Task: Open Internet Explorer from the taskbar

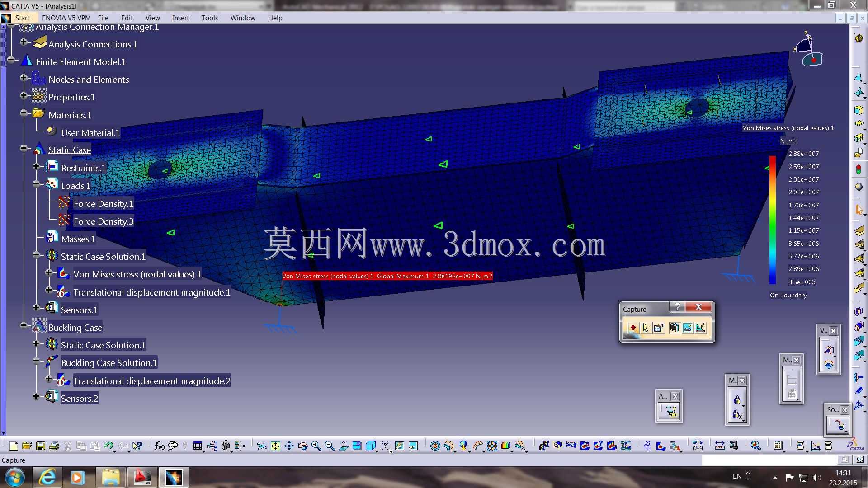Action: click(47, 477)
